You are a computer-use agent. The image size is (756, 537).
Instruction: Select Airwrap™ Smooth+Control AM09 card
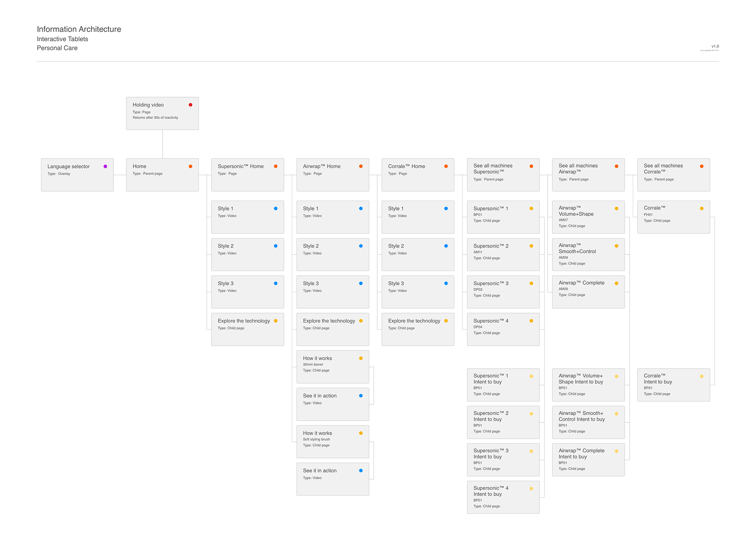pos(588,255)
